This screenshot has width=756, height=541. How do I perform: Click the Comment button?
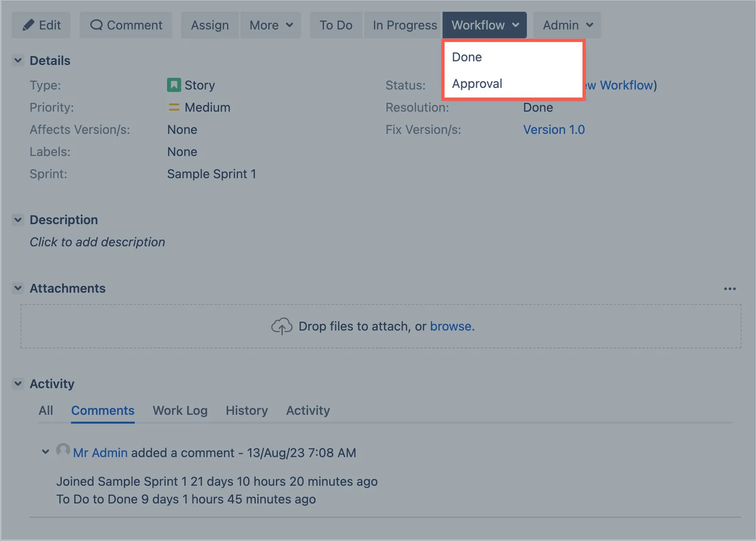(126, 25)
